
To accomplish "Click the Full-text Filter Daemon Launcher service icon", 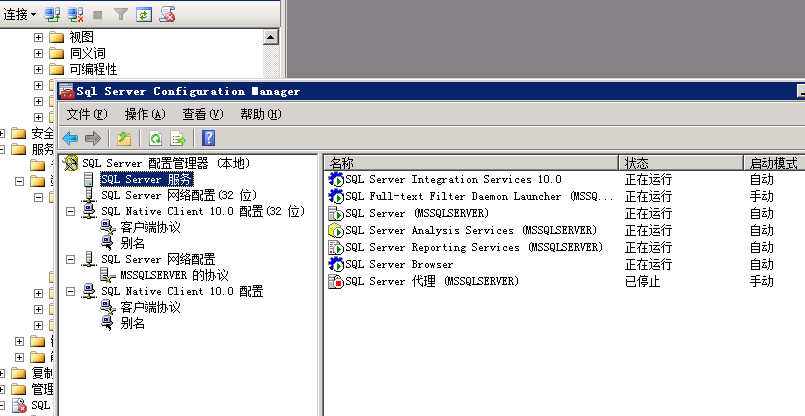I will [336, 196].
